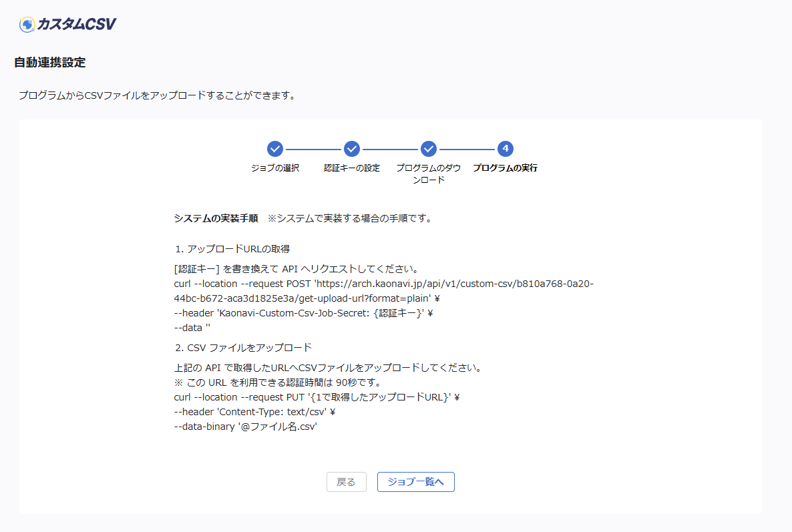Click the blue progress line between steps
Viewport: 792px width, 532px height.
(x=313, y=149)
